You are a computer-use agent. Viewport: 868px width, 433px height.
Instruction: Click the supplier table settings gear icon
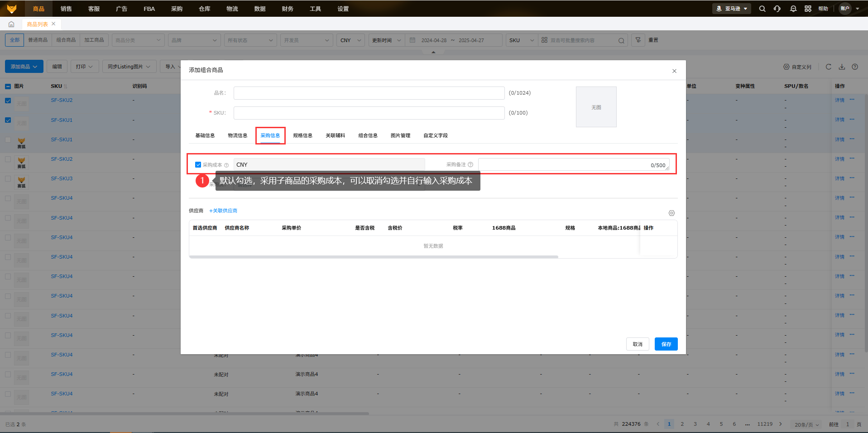(x=671, y=213)
